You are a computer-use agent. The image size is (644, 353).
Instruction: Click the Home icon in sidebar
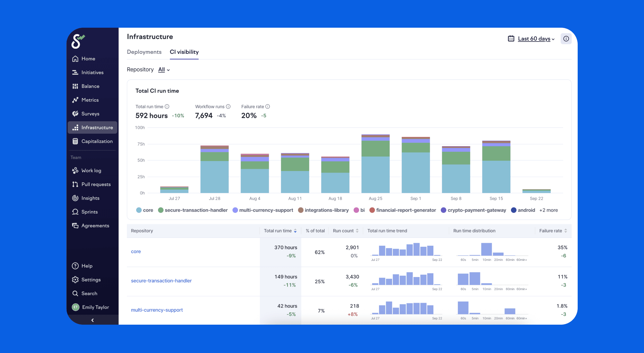point(75,59)
